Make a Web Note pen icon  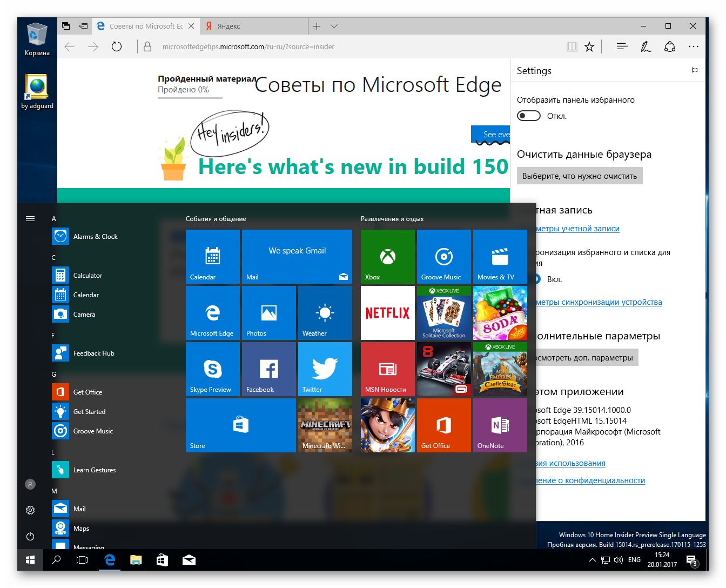click(646, 47)
